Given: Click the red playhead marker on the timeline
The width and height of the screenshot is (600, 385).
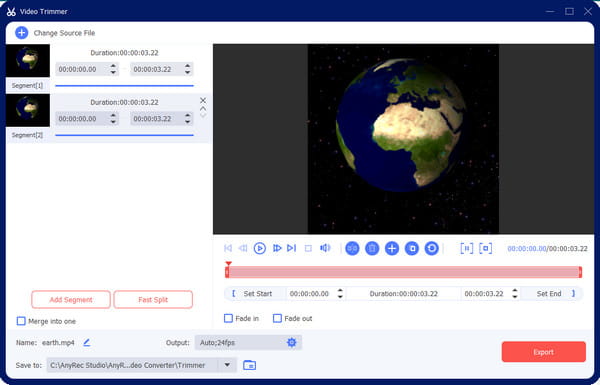Looking at the screenshot, I should (228, 264).
